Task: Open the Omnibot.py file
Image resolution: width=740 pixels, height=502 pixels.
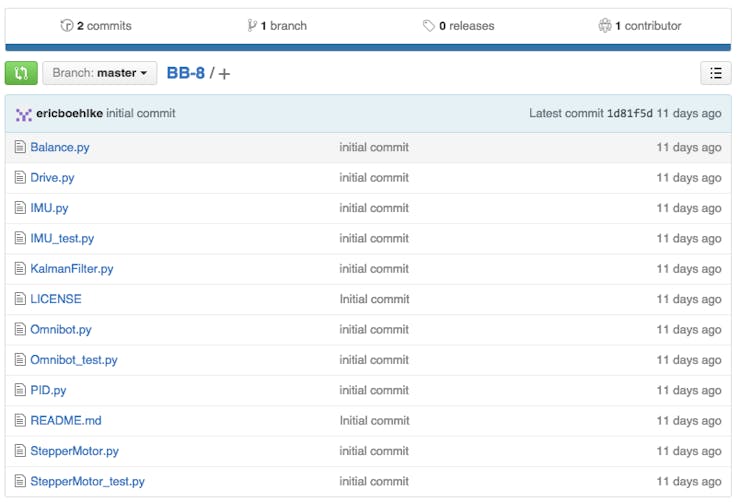Action: click(61, 329)
